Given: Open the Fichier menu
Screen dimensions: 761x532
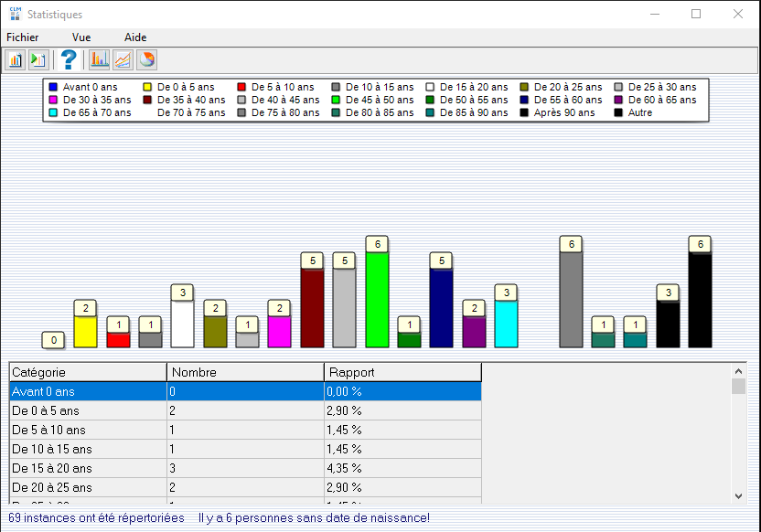Looking at the screenshot, I should (23, 37).
